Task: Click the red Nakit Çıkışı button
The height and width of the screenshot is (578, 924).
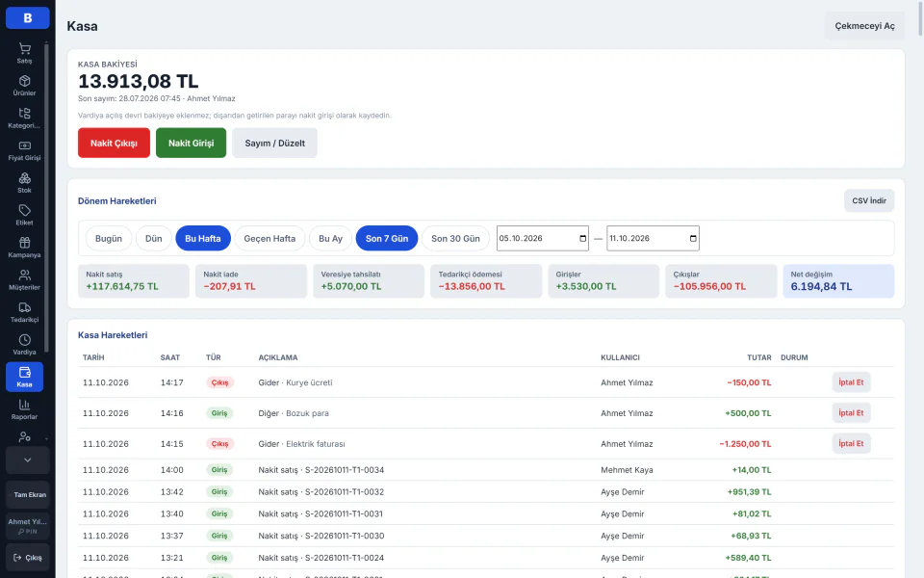Action: coord(114,143)
